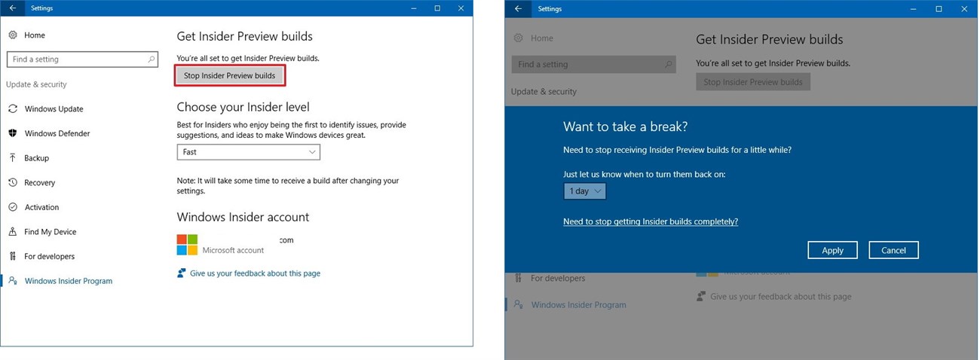
Task: Click the Find a setting box in left window
Action: click(83, 59)
